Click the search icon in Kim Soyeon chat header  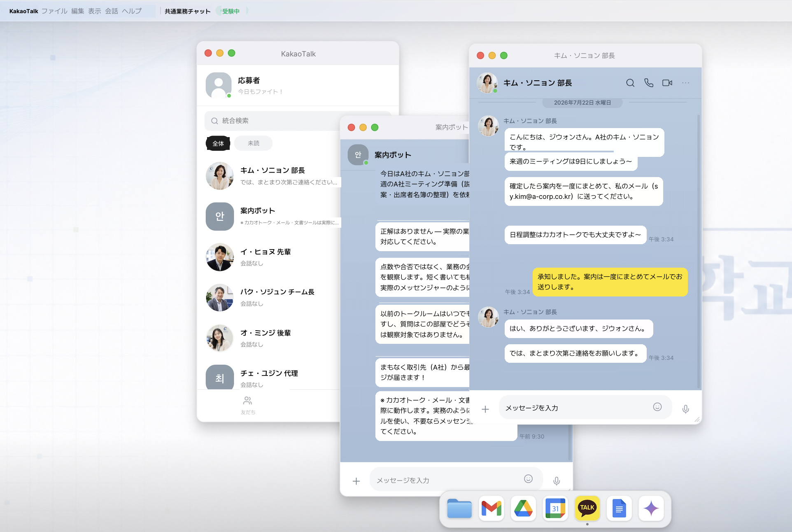click(630, 83)
